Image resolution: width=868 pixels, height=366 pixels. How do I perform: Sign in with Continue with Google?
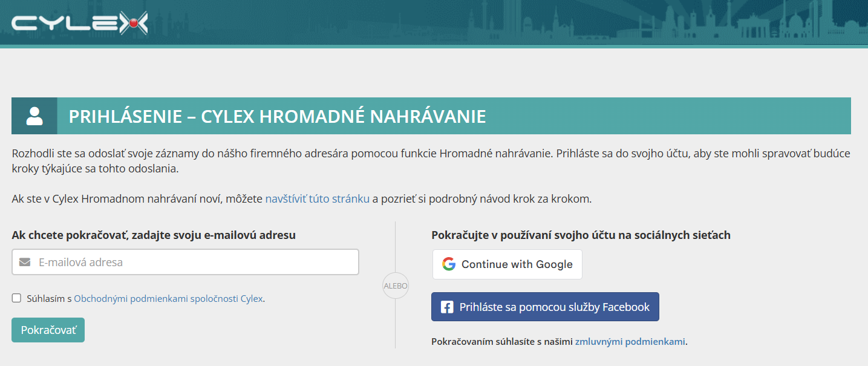(507, 264)
